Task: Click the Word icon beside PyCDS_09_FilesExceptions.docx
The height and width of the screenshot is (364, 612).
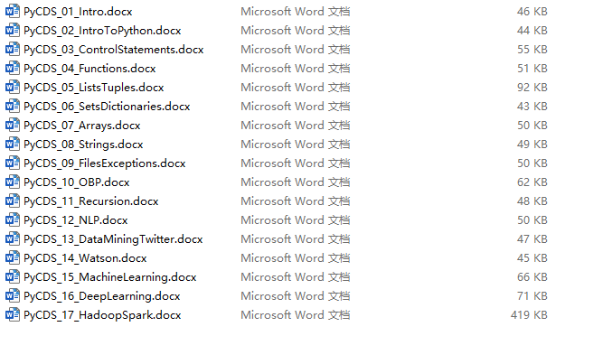Action: pyautogui.click(x=12, y=163)
